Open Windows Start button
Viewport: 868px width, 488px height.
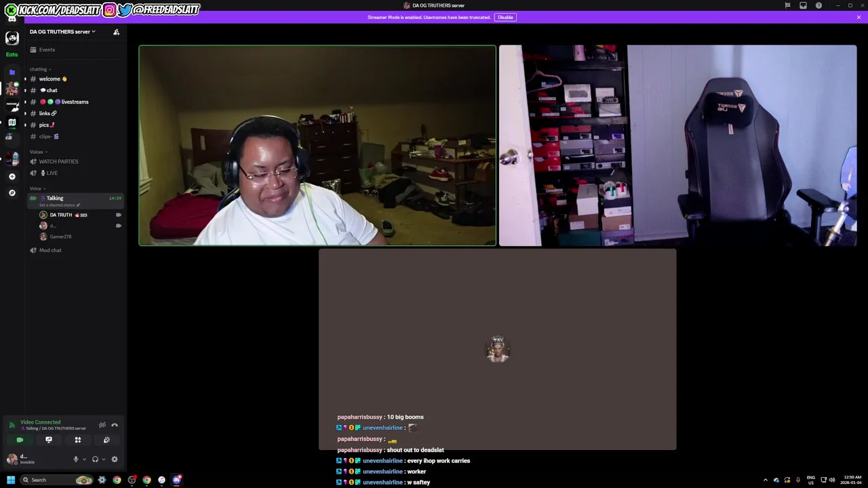pyautogui.click(x=10, y=480)
